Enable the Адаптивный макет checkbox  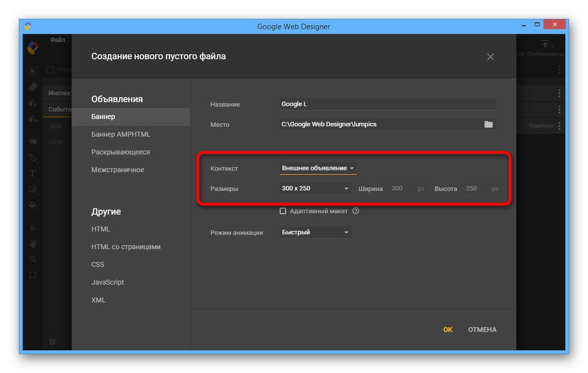[x=283, y=211]
